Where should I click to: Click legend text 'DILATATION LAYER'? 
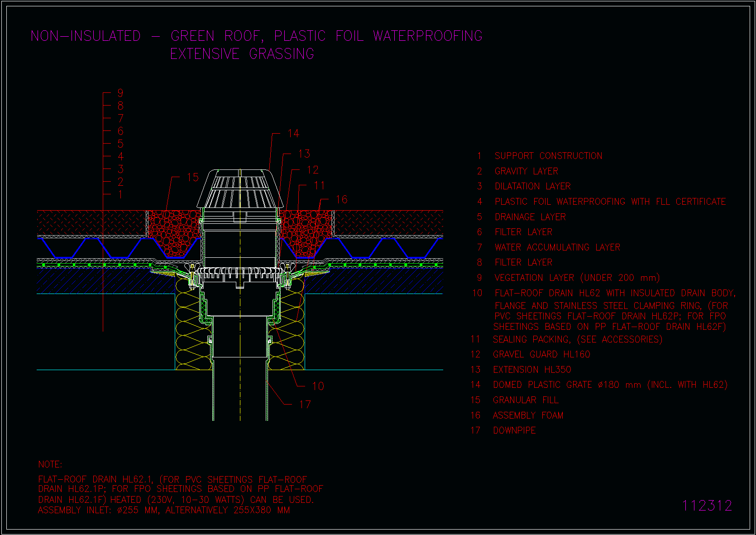tap(532, 186)
